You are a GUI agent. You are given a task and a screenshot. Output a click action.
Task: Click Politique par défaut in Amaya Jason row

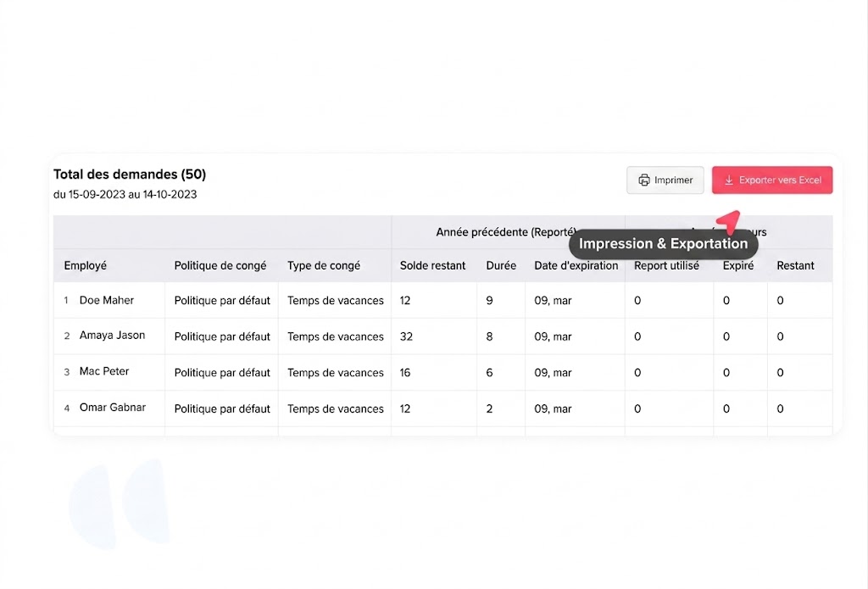click(x=222, y=336)
